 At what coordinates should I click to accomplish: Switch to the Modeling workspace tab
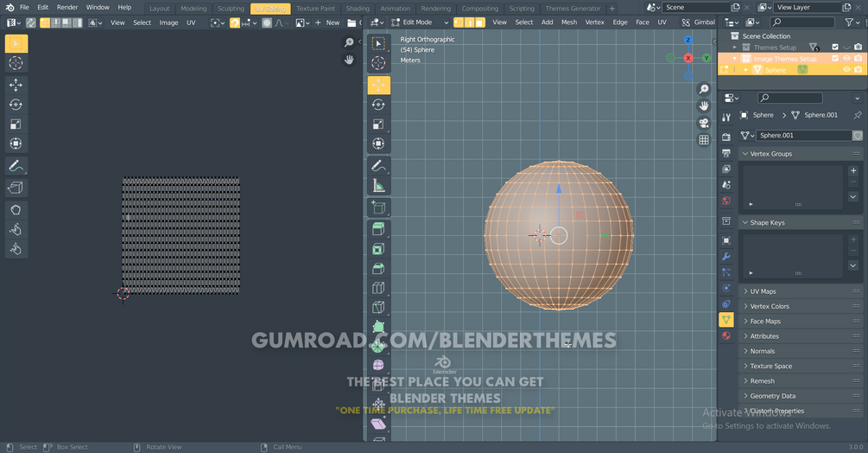coord(193,9)
